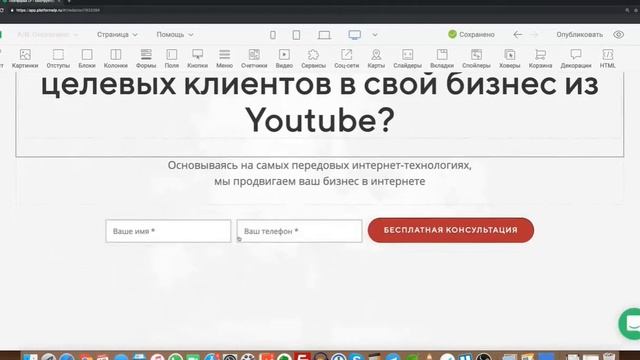Switch to mobile phone preview
The height and width of the screenshot is (360, 640).
pos(273,35)
